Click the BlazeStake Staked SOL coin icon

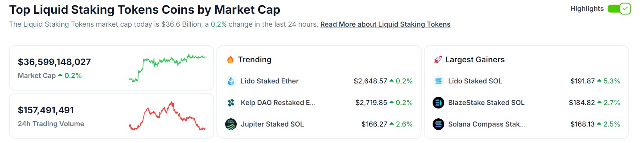click(x=438, y=103)
